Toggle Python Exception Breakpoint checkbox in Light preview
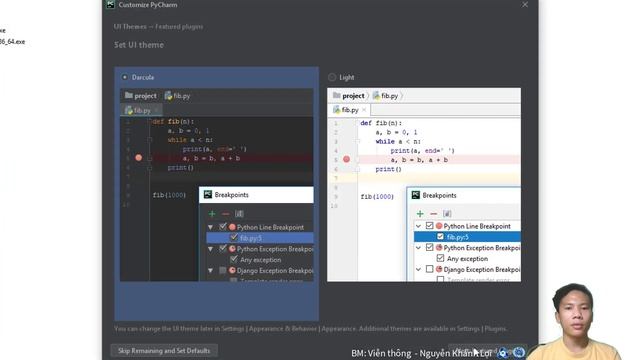This screenshot has width=640, height=360. [429, 247]
